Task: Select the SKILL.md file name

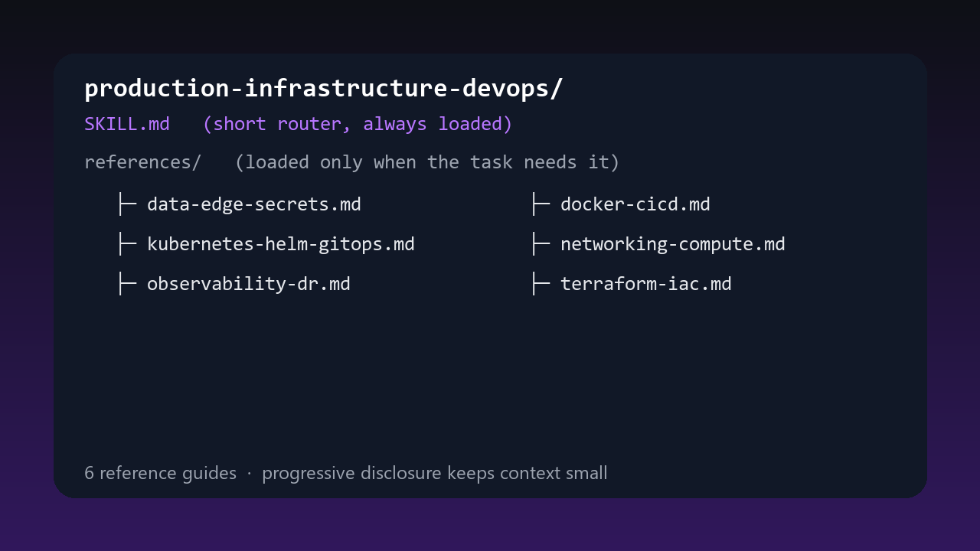Action: point(127,124)
